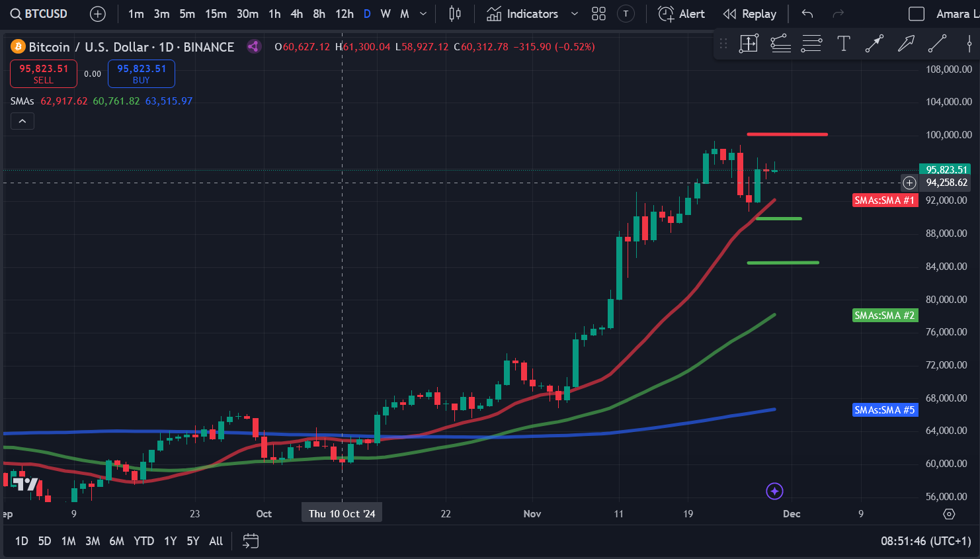This screenshot has width=980, height=559.
Task: Open the BTCUSD symbol search
Action: point(39,14)
